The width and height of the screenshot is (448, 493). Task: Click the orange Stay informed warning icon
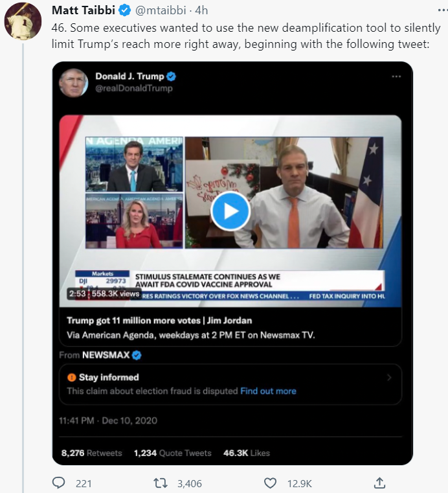(x=72, y=377)
